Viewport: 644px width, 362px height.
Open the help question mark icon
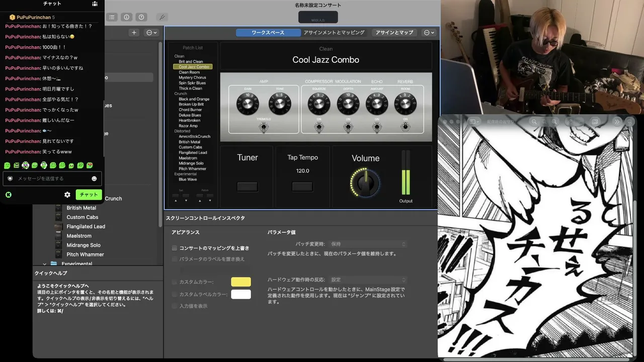(x=141, y=17)
